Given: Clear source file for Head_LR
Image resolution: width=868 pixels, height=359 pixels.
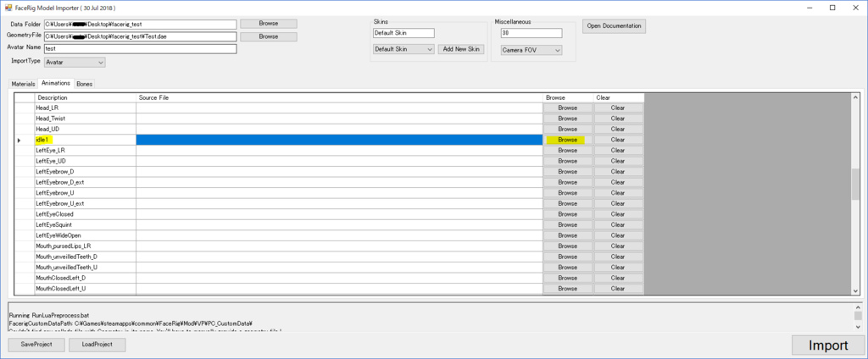Looking at the screenshot, I should pos(618,108).
